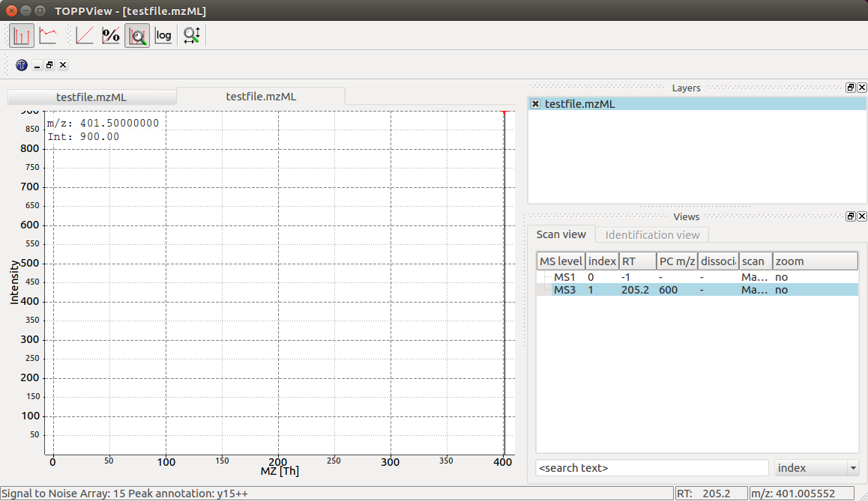The image size is (868, 501).
Task: Enable log intensity scaling
Action: point(163,36)
